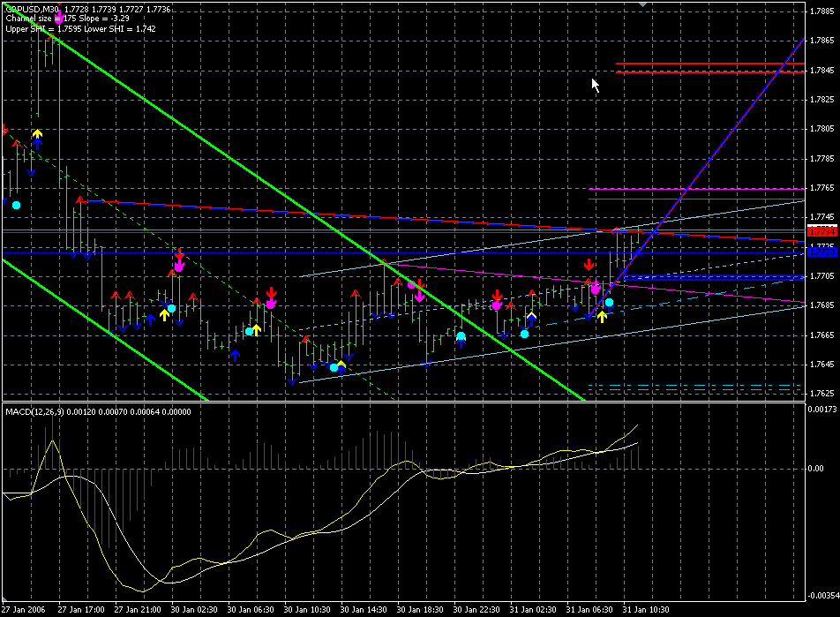Viewport: 840px width, 617px height.
Task: Click the red 1.7734 price tag on axis
Action: (821, 231)
